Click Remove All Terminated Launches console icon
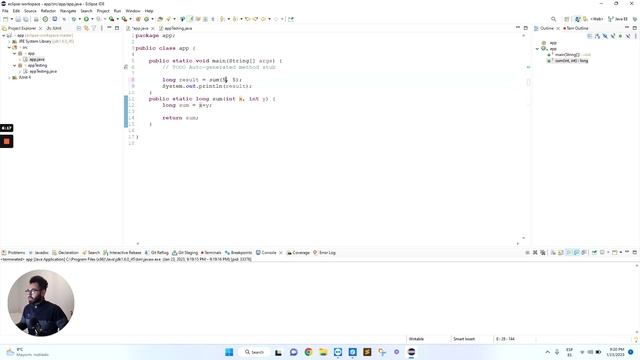640x360 pixels. pos(542,253)
